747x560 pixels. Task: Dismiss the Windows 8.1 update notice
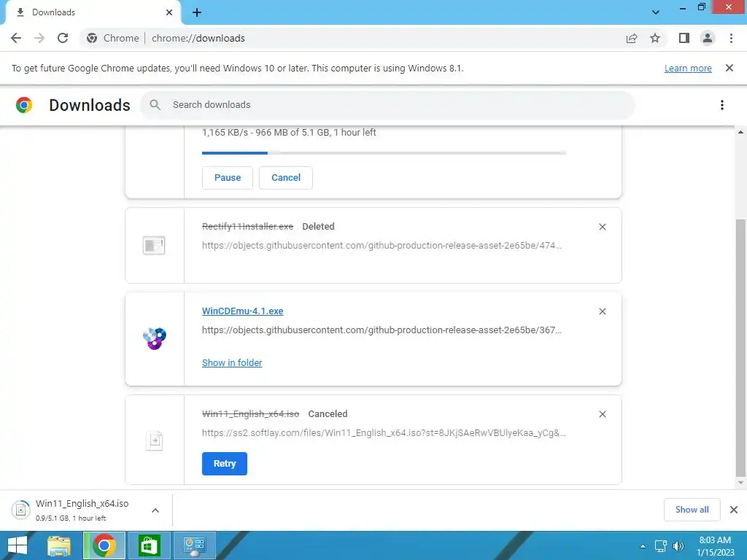(729, 68)
